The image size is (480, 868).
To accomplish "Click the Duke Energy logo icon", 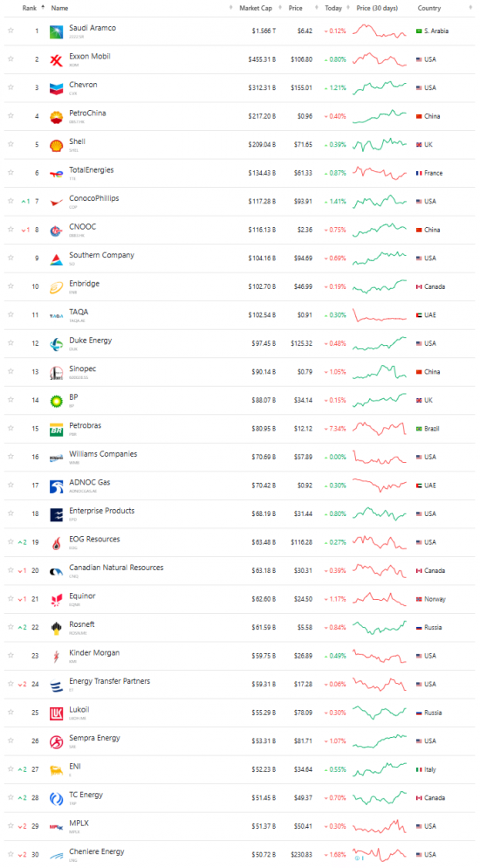I will [x=57, y=344].
